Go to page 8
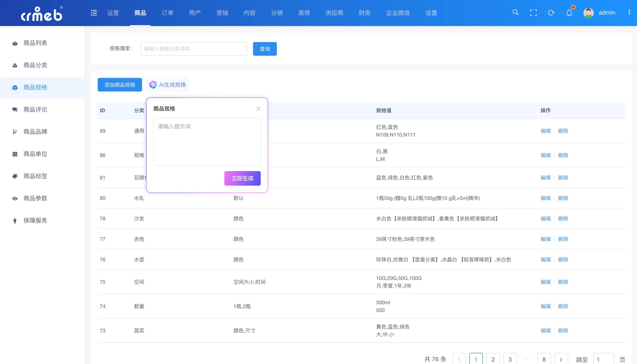Viewport: 637px width, 364px height. click(544, 359)
